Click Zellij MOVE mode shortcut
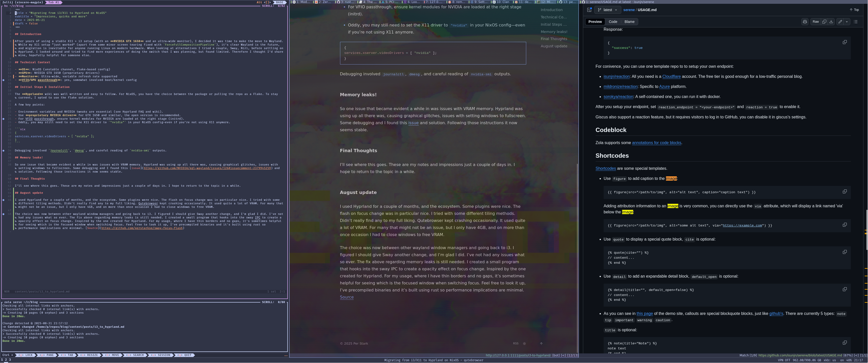This screenshot has height=363, width=868. click(112, 355)
